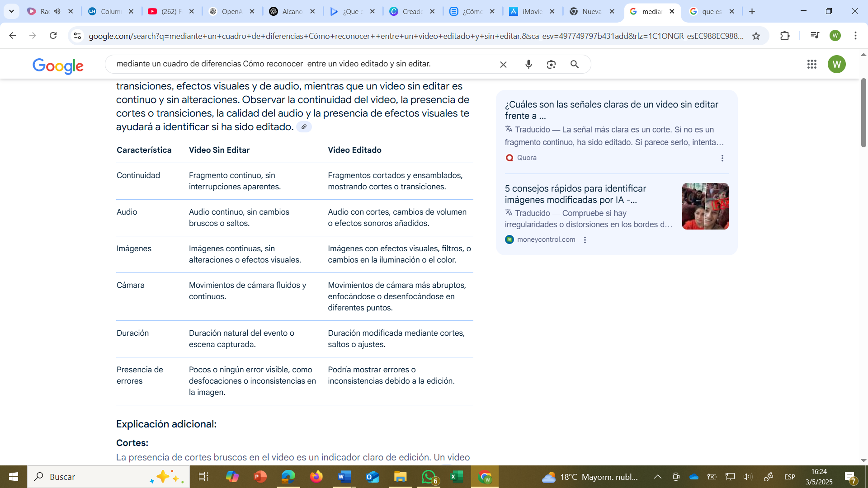Image resolution: width=868 pixels, height=488 pixels.
Task: Open a new browser tab
Action: (x=752, y=11)
